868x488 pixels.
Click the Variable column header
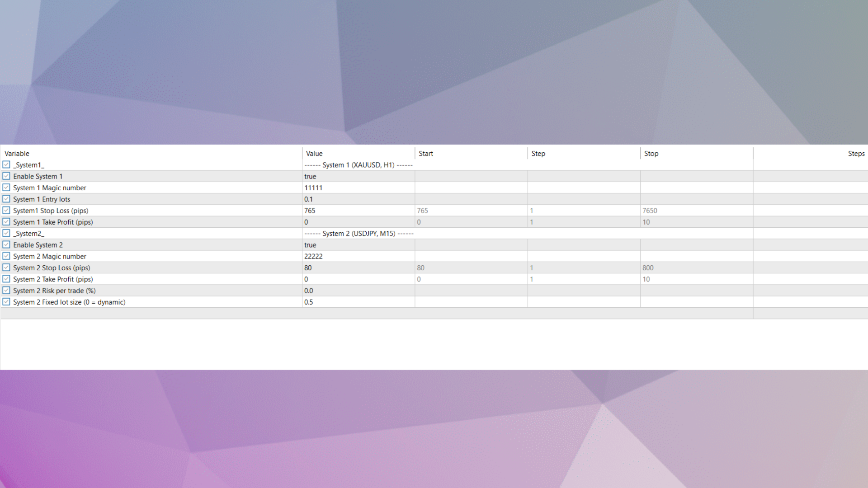tap(151, 154)
